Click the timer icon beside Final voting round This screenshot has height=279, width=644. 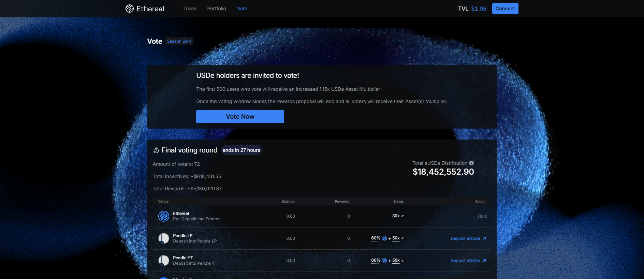click(x=156, y=150)
